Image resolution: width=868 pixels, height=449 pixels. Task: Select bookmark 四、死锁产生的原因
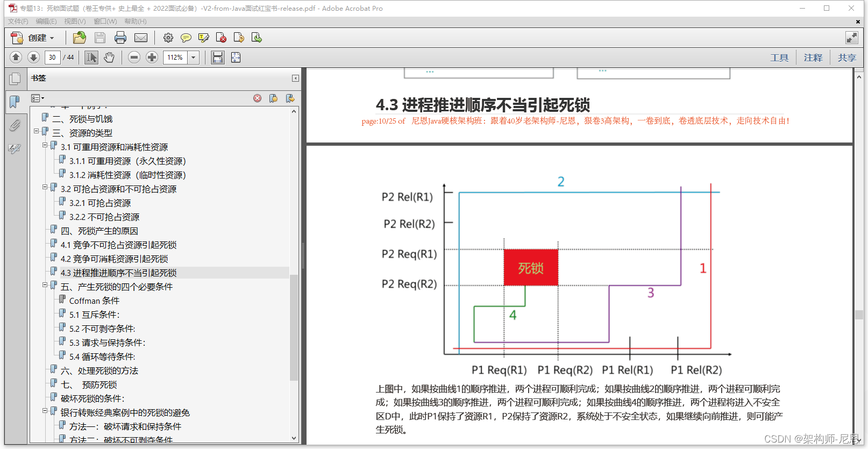click(99, 231)
